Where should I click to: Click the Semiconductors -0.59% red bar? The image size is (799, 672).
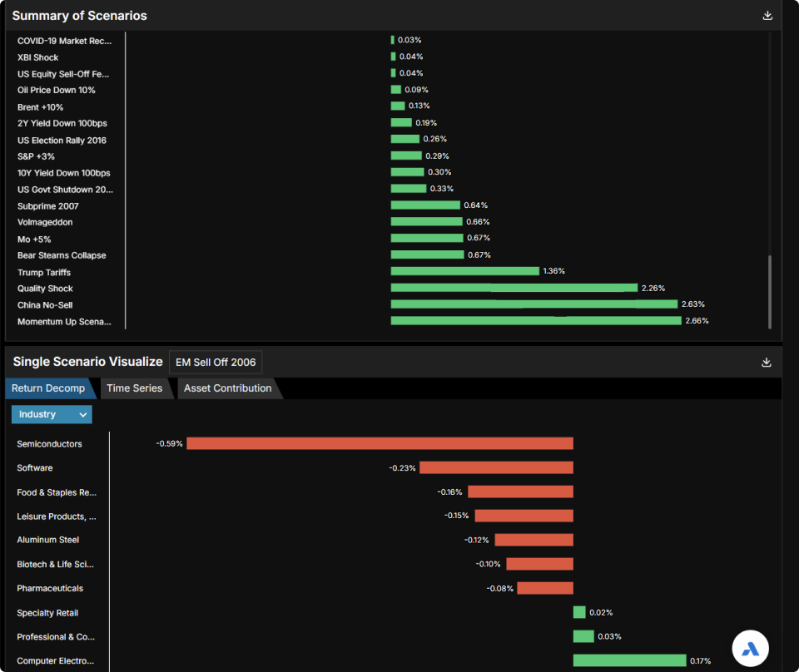tap(380, 443)
